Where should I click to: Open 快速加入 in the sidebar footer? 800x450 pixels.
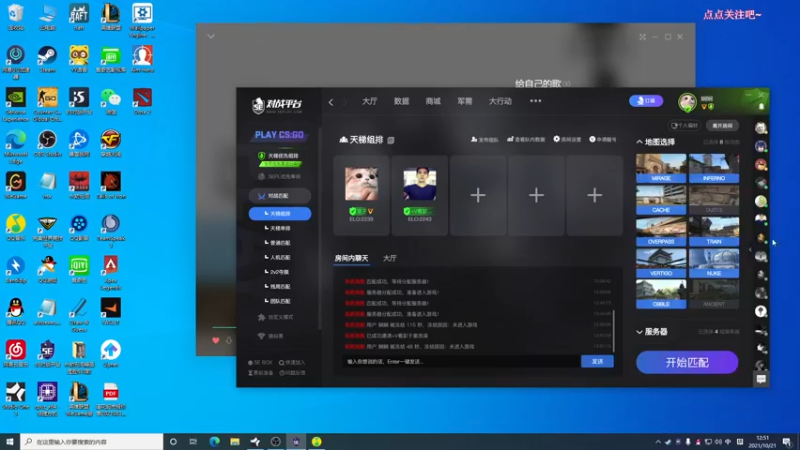pos(292,362)
